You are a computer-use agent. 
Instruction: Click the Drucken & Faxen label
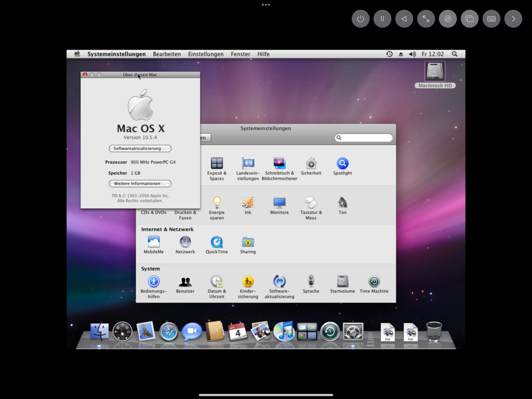pyautogui.click(x=185, y=215)
